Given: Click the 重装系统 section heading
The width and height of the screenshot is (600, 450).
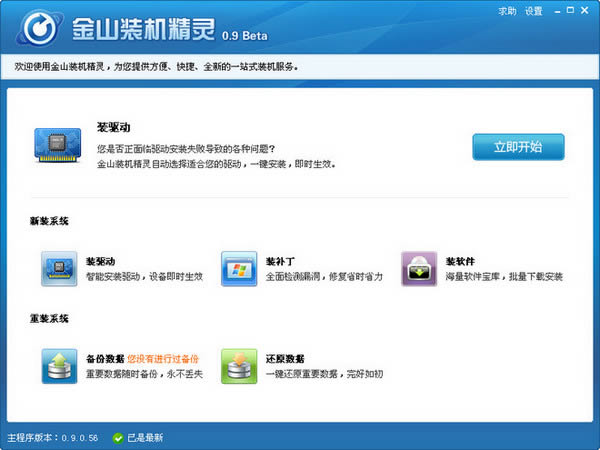Looking at the screenshot, I should 49,319.
